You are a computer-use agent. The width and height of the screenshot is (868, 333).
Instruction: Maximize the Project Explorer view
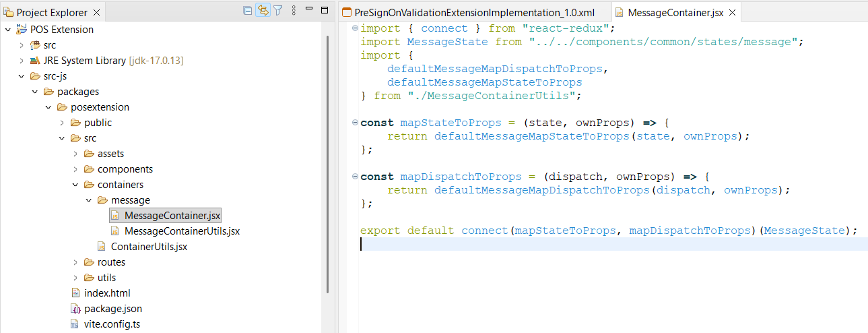(324, 9)
